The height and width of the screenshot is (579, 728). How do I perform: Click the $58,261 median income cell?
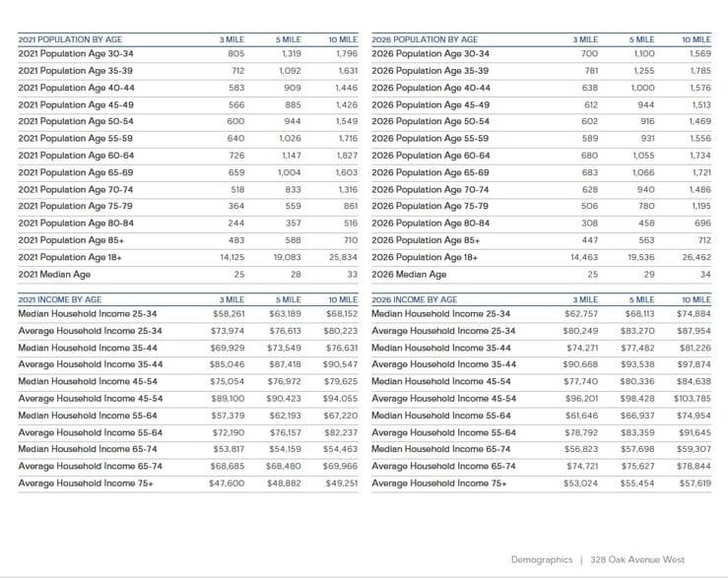click(227, 313)
